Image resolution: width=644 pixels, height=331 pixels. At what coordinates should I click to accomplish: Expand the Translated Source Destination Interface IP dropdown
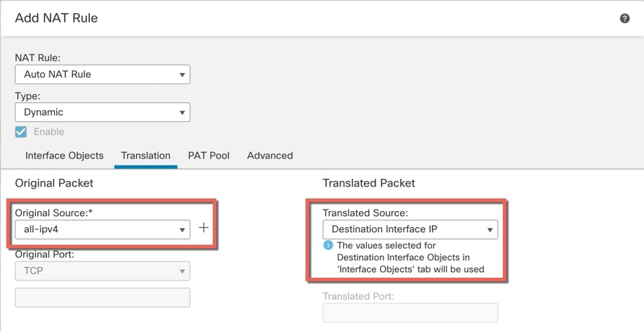(x=410, y=229)
